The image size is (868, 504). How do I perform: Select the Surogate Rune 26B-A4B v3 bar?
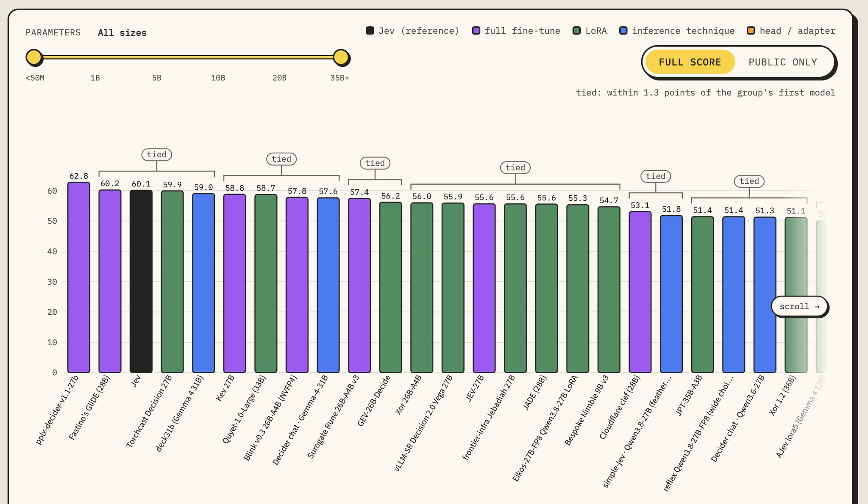[x=359, y=286]
